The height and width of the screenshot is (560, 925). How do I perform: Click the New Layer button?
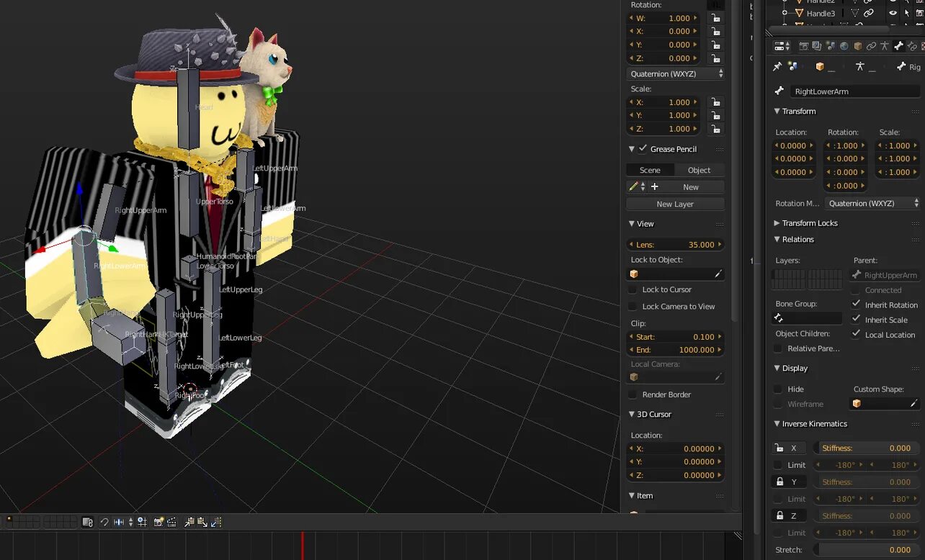click(x=675, y=204)
